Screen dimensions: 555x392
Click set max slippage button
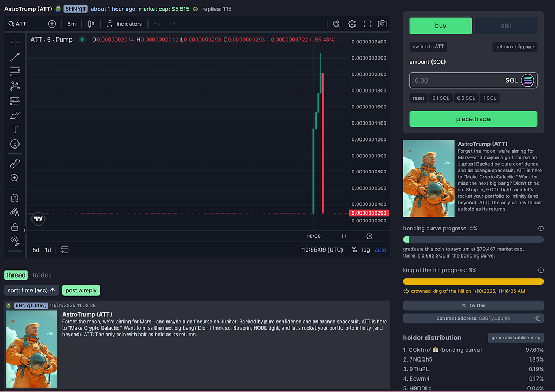coord(514,47)
